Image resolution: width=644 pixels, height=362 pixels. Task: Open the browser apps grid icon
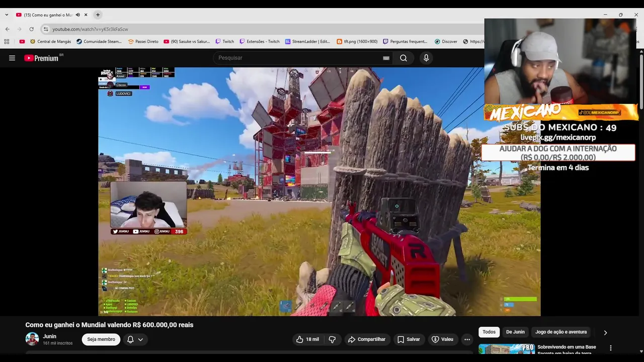(7, 42)
